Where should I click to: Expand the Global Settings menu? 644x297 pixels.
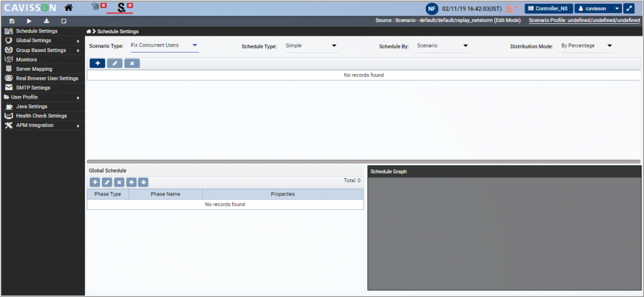[42, 41]
